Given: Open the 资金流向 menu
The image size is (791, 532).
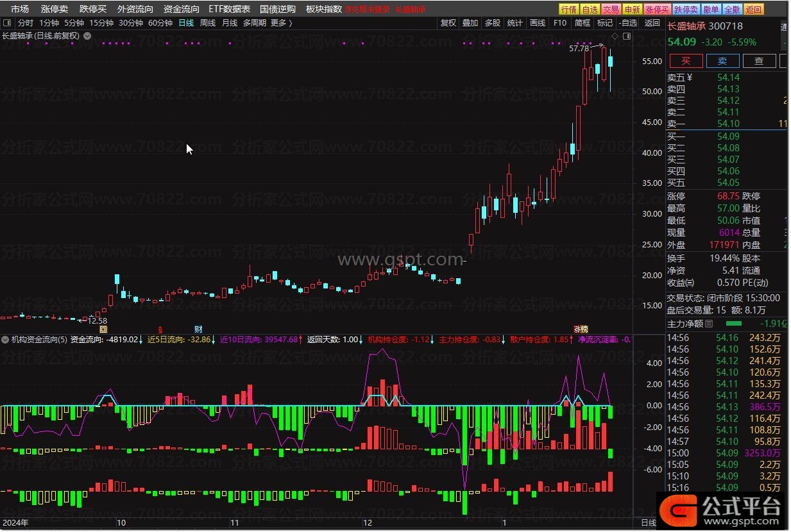Looking at the screenshot, I should coord(182,9).
